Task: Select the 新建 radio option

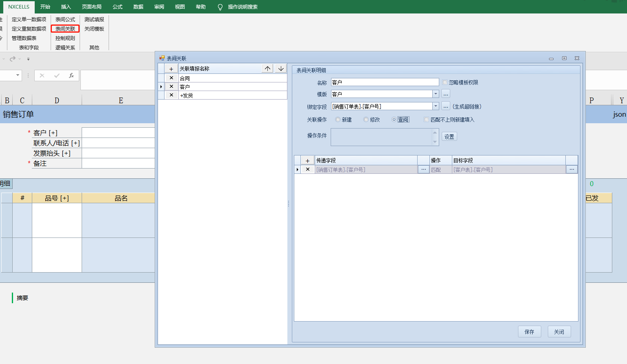Action: (338, 120)
